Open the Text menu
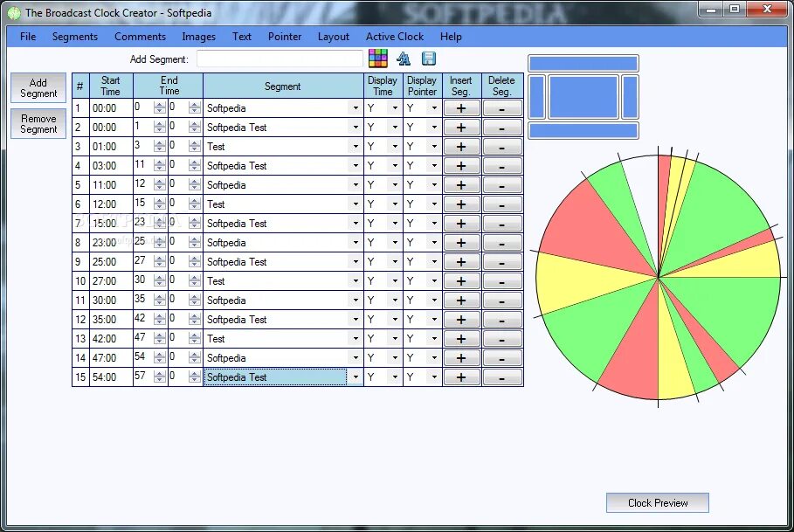The image size is (794, 532). click(242, 37)
